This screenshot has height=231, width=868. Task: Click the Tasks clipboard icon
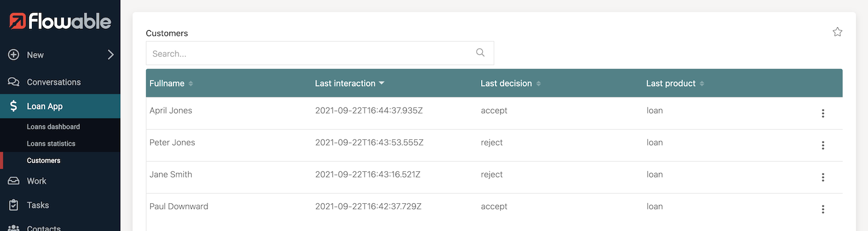(13, 205)
